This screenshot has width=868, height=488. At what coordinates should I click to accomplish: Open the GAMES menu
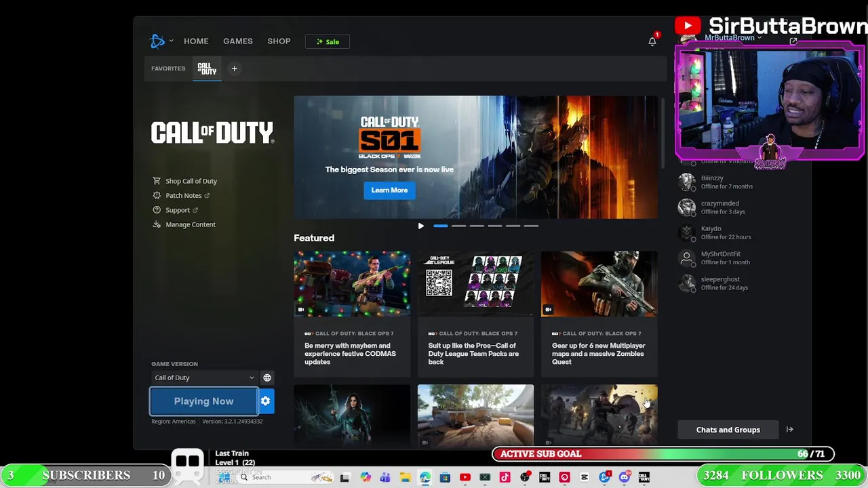[238, 41]
